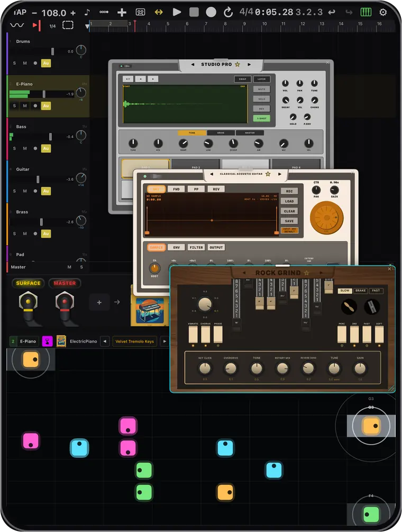Click the undo arrow icon
Image resolution: width=402 pixels, height=532 pixels.
point(332,12)
